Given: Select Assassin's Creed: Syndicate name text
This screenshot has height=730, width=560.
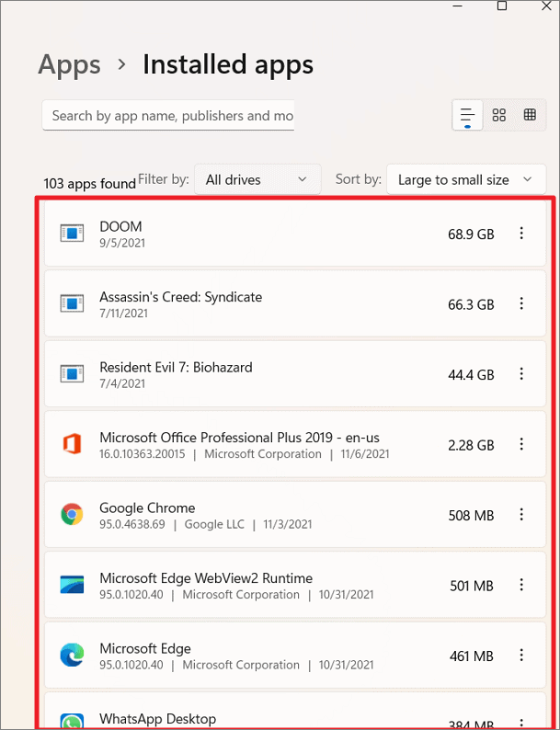Looking at the screenshot, I should [180, 297].
